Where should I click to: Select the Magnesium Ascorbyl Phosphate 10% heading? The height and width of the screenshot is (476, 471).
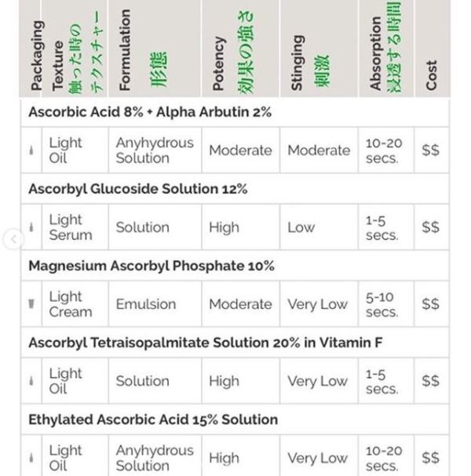click(x=152, y=266)
